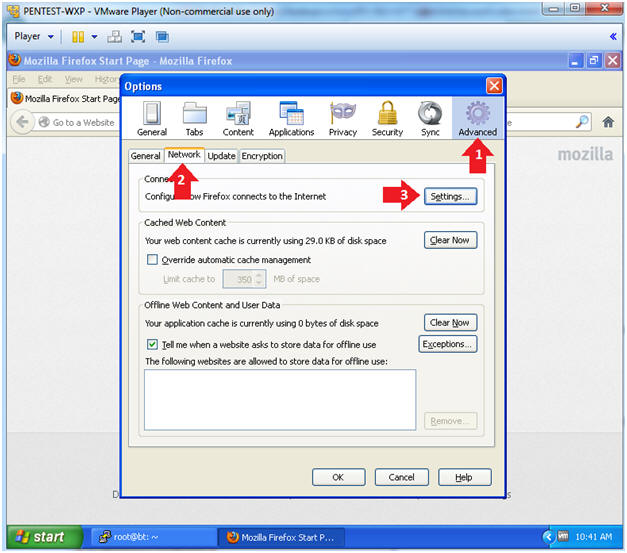Click the Go to a Website field
This screenshot has width=627, height=553.
pos(78,122)
